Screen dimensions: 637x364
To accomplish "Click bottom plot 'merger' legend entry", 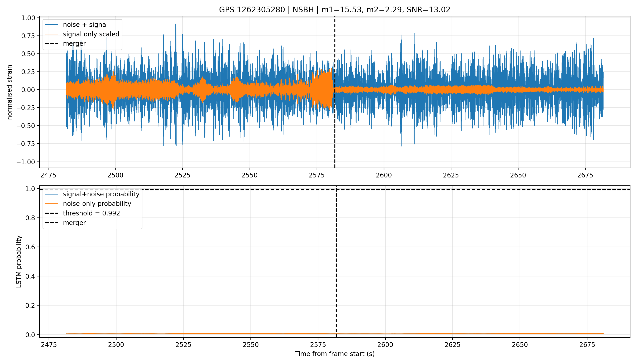I will pos(65,223).
